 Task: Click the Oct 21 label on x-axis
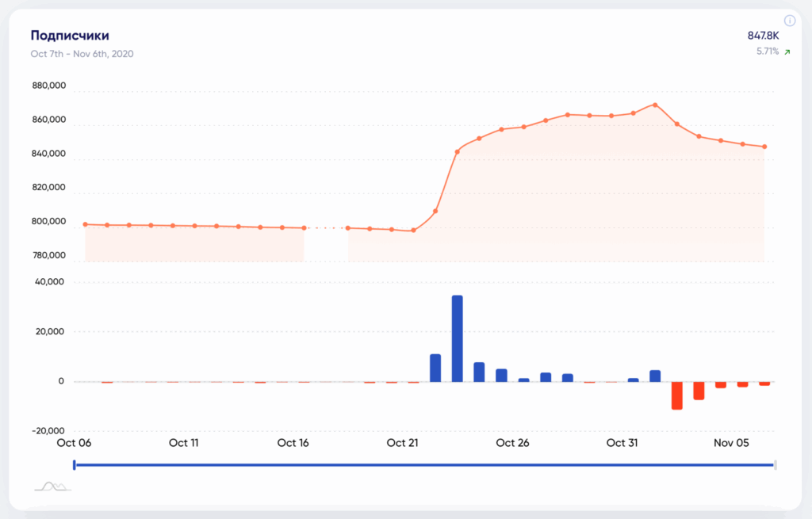(402, 443)
